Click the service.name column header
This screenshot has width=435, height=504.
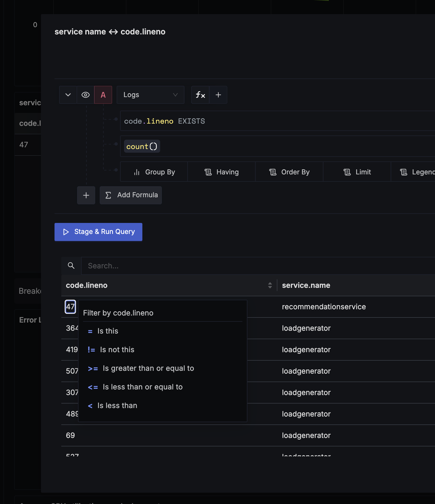coord(306,285)
